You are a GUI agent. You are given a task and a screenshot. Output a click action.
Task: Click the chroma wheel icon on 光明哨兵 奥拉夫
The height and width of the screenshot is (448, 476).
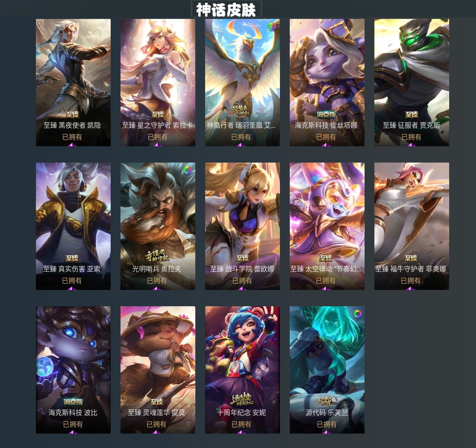[x=187, y=170]
